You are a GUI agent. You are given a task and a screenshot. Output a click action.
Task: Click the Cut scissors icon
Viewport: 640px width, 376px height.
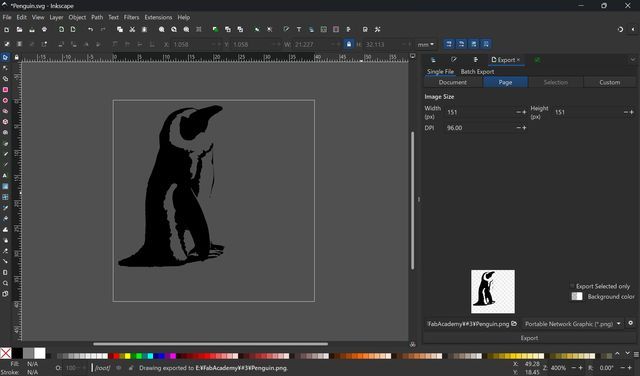point(132,29)
